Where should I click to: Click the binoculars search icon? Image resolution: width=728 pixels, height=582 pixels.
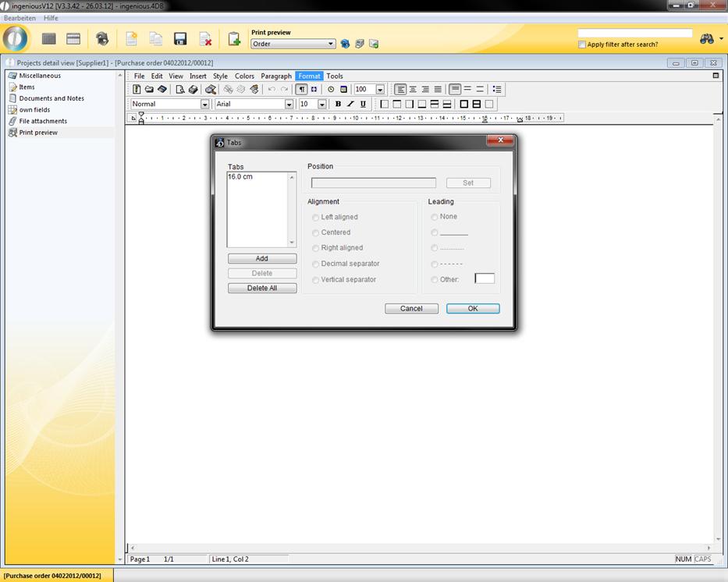coord(707,39)
